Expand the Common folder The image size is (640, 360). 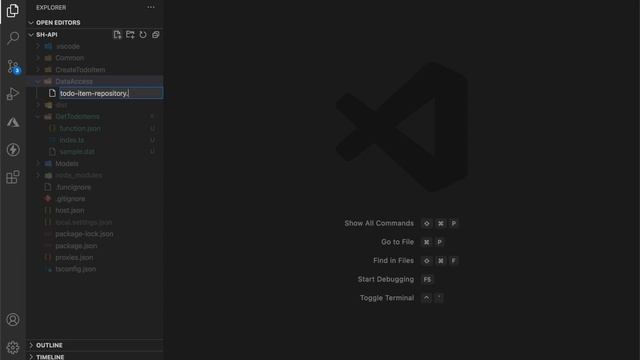coord(95,58)
